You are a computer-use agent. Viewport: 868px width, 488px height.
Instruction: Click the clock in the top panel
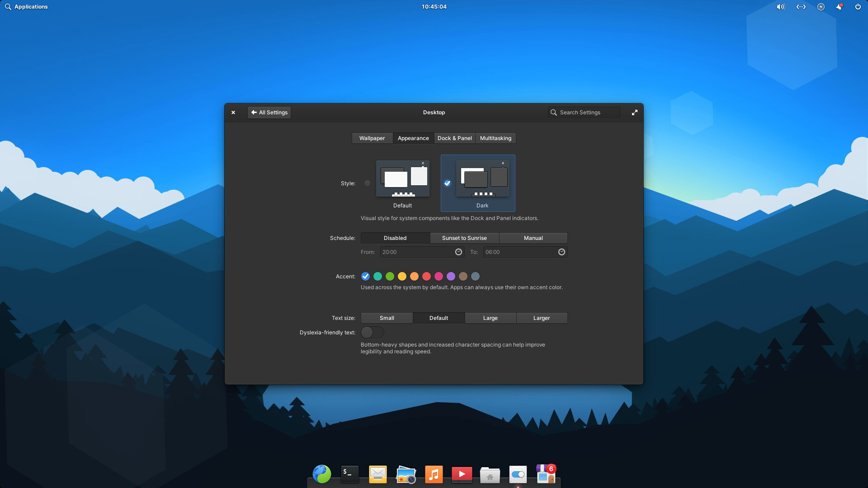click(x=434, y=7)
